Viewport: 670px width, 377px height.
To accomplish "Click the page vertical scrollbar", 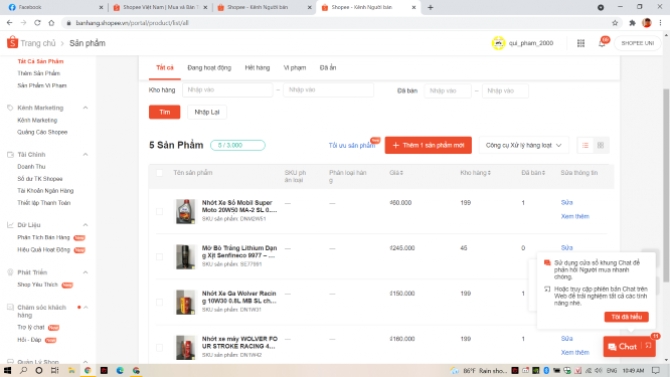I will (x=666, y=185).
